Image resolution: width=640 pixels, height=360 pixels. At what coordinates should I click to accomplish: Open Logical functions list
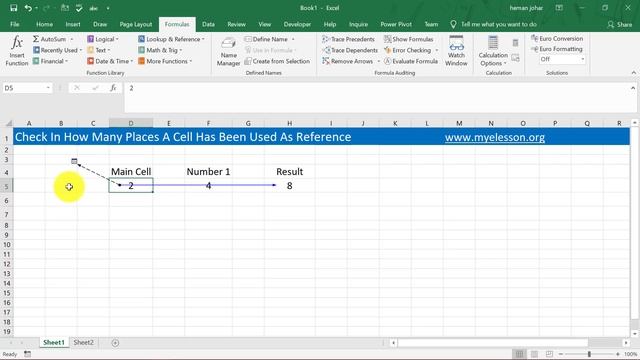tap(103, 39)
